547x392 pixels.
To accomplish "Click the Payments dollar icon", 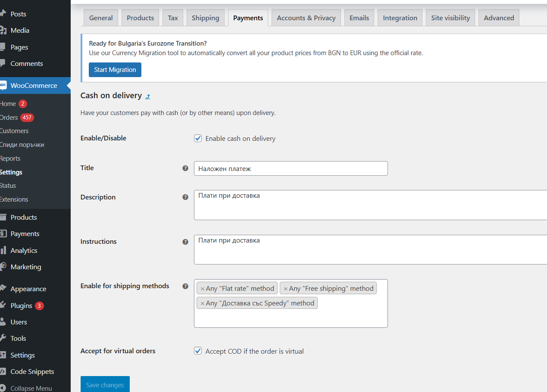I will point(3,233).
